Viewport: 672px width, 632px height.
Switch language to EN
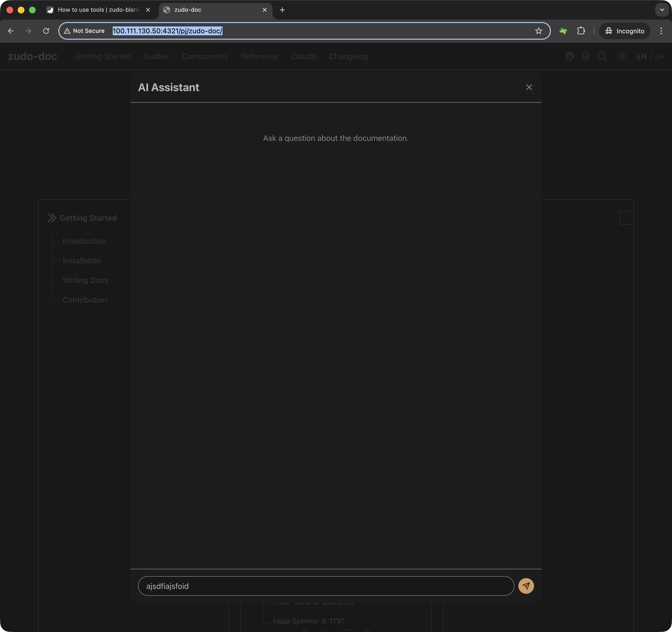point(641,56)
